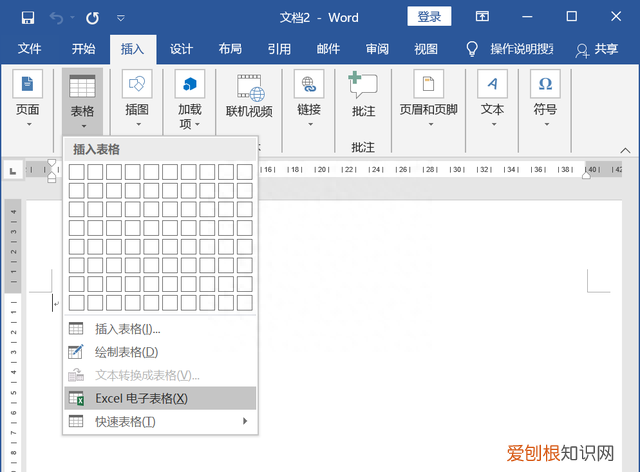This screenshot has width=640, height=472.
Task: Click the 表格 table icon
Action: [82, 86]
